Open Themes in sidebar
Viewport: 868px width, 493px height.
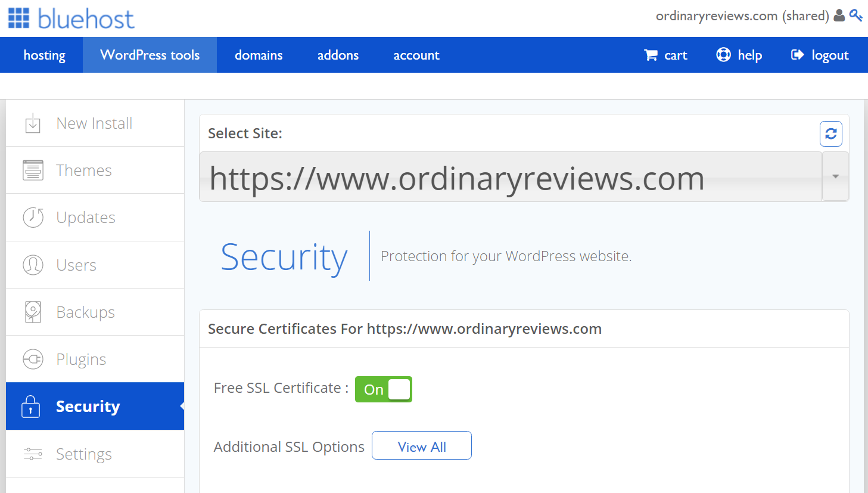click(x=95, y=170)
